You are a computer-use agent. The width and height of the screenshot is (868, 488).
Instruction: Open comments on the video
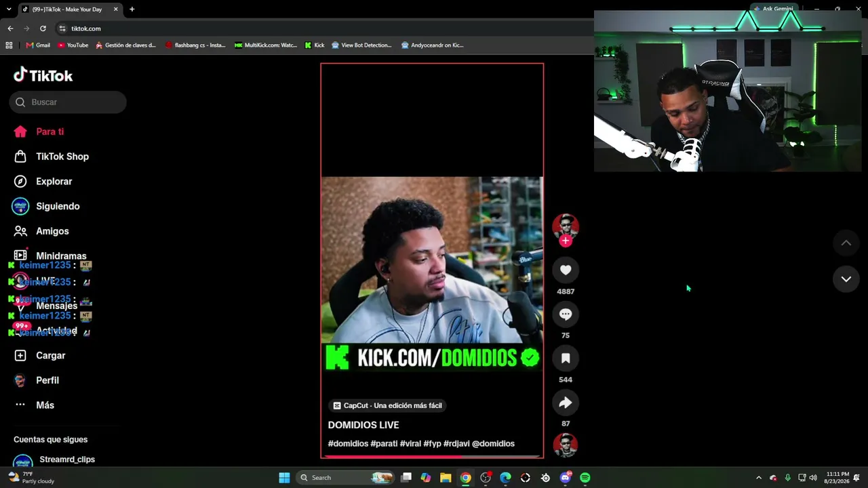(x=566, y=314)
